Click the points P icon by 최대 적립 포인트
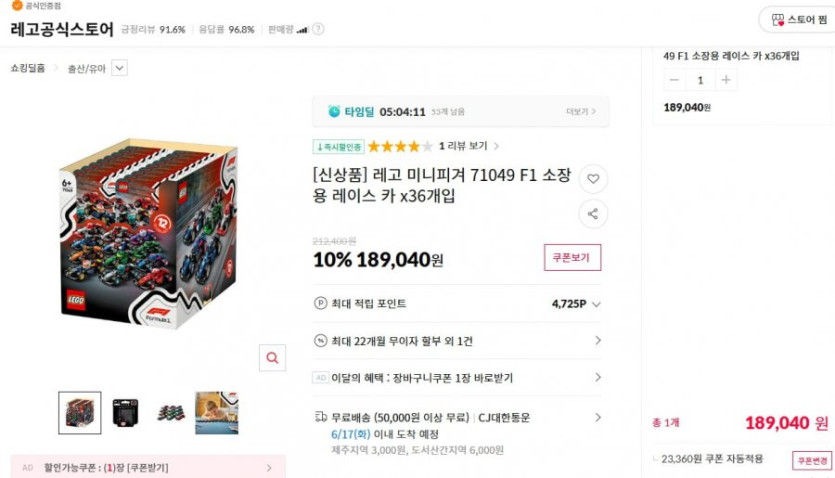This screenshot has height=478, width=835. pyautogui.click(x=320, y=303)
